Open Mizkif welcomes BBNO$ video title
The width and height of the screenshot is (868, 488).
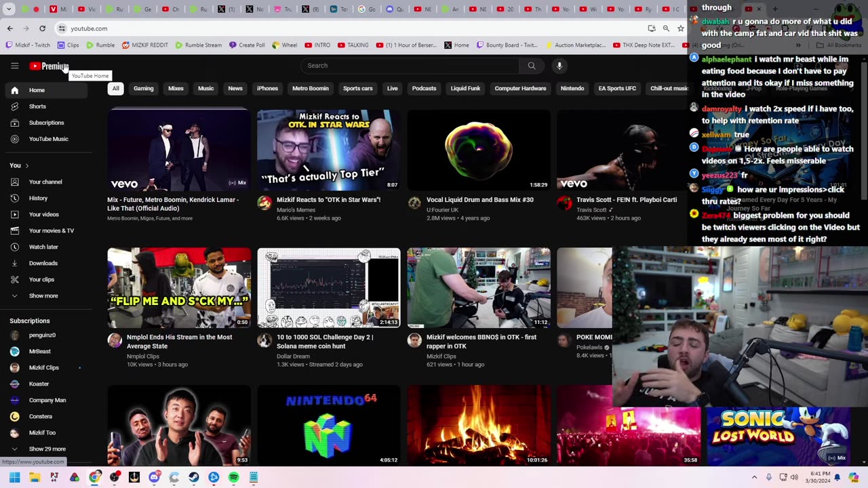pos(481,342)
